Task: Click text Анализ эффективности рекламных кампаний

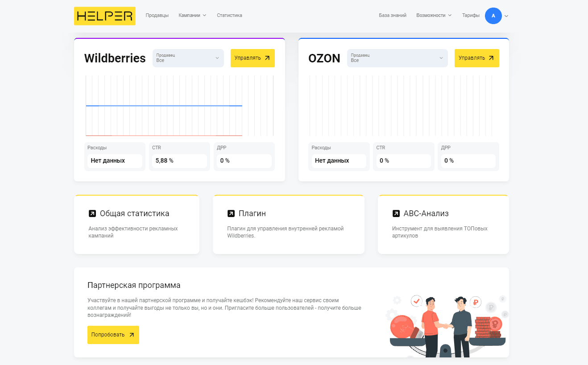Action: pos(133,232)
